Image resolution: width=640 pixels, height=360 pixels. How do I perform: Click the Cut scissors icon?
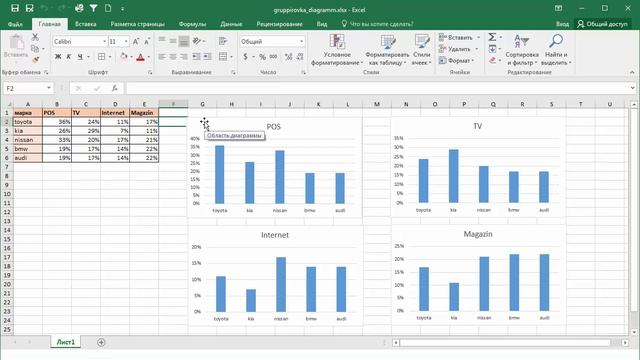pyautogui.click(x=35, y=38)
